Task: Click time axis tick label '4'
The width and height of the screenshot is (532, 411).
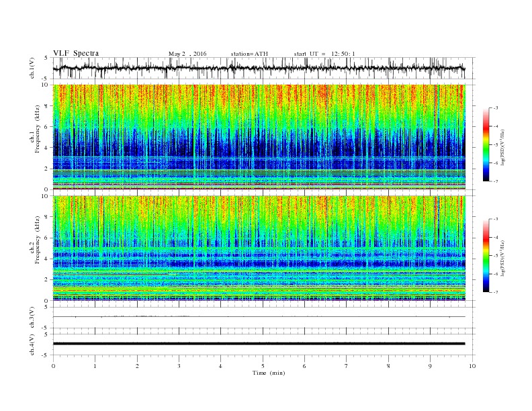Action: point(220,366)
